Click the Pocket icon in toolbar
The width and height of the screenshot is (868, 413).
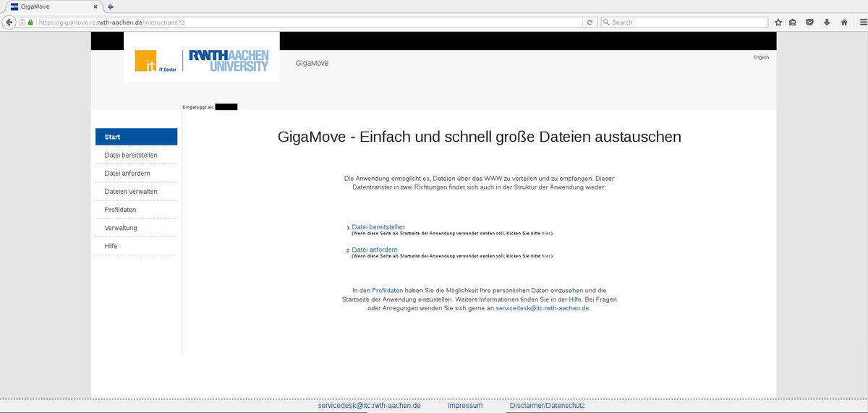tap(810, 22)
